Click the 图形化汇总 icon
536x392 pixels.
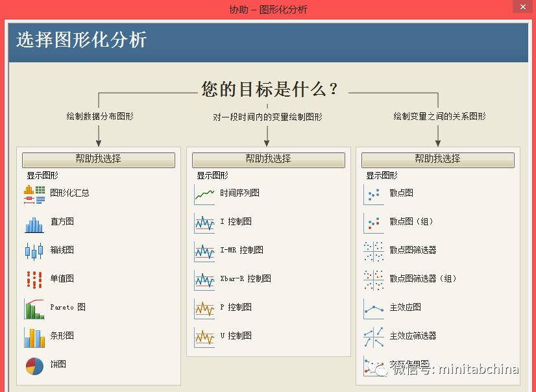point(34,193)
